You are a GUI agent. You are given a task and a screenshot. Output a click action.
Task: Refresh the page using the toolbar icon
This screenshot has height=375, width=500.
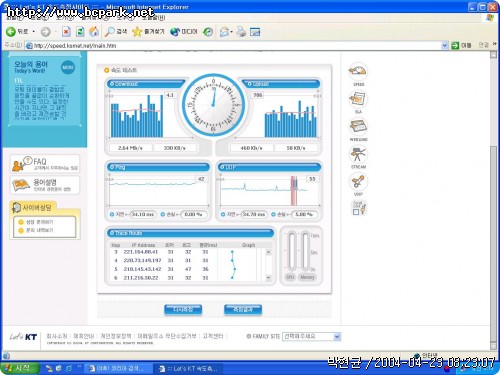click(x=80, y=32)
